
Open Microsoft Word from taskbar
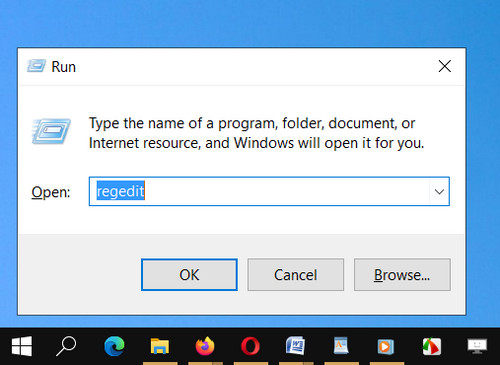click(x=295, y=346)
